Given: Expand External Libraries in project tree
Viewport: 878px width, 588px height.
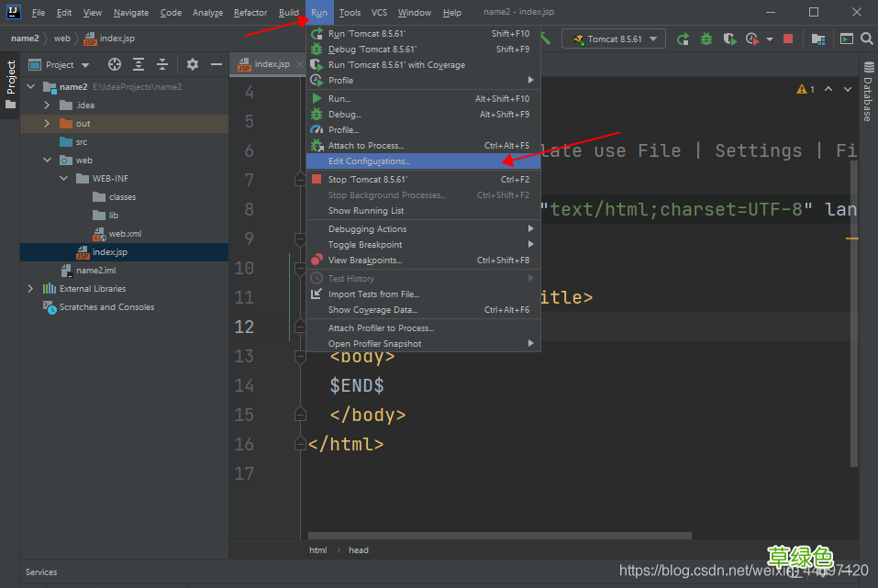Looking at the screenshot, I should tap(30, 289).
